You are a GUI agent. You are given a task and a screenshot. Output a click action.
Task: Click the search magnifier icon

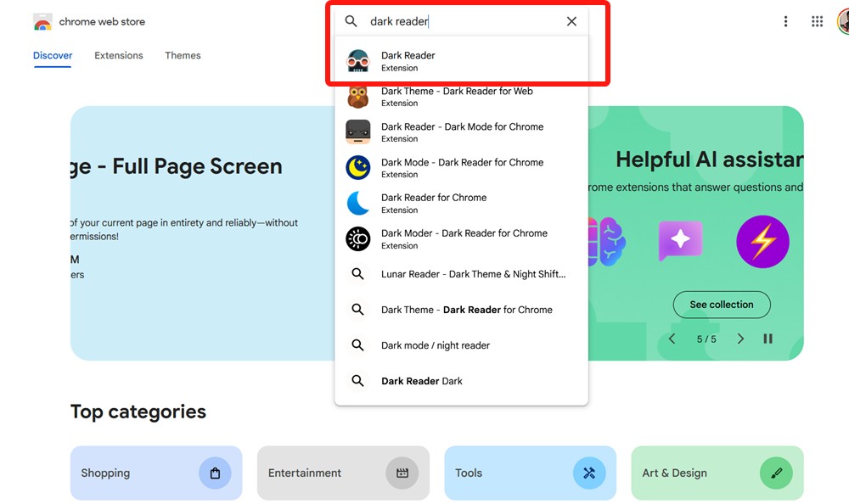pos(351,21)
